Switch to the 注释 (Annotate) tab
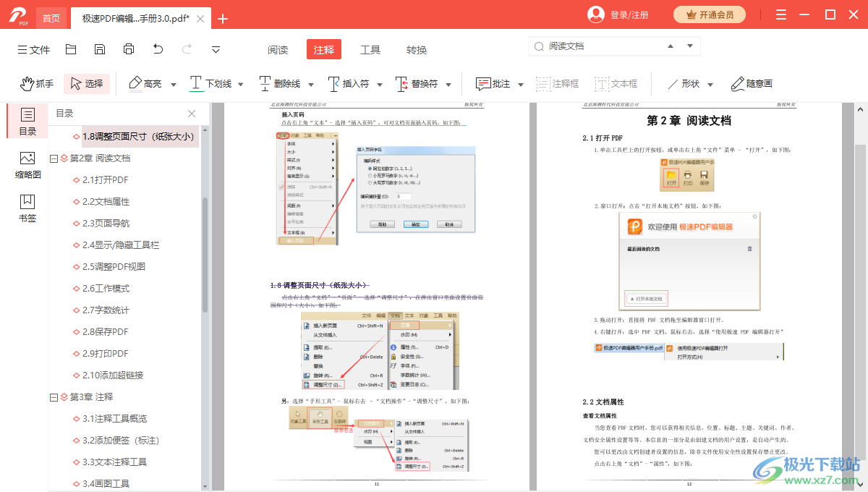 coord(324,50)
